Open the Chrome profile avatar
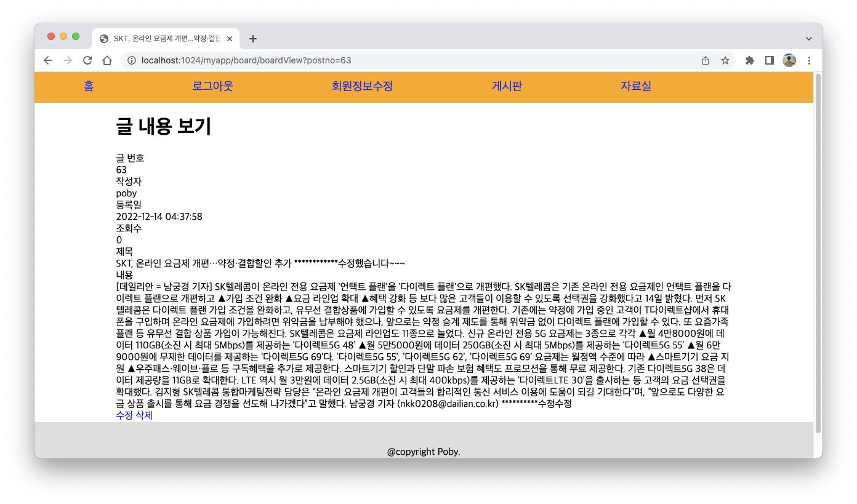Viewport: 857px width, 504px height. pyautogui.click(x=789, y=60)
